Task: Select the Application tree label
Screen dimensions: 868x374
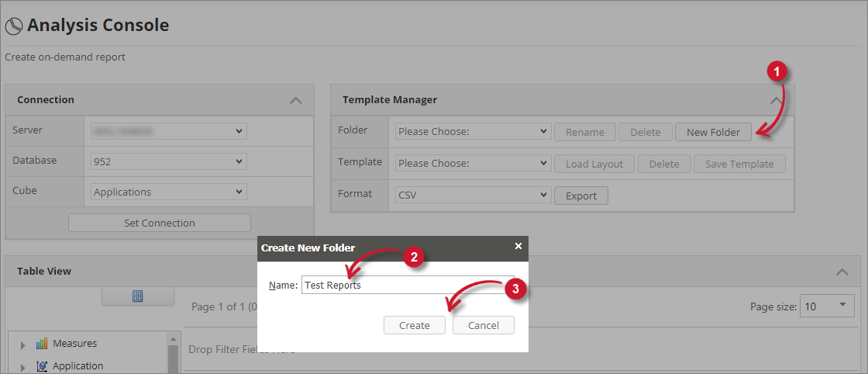Action: (x=78, y=365)
